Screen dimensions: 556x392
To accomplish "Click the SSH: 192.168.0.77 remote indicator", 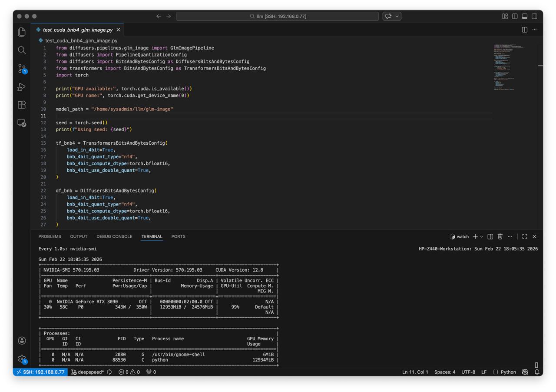I will [x=40, y=372].
